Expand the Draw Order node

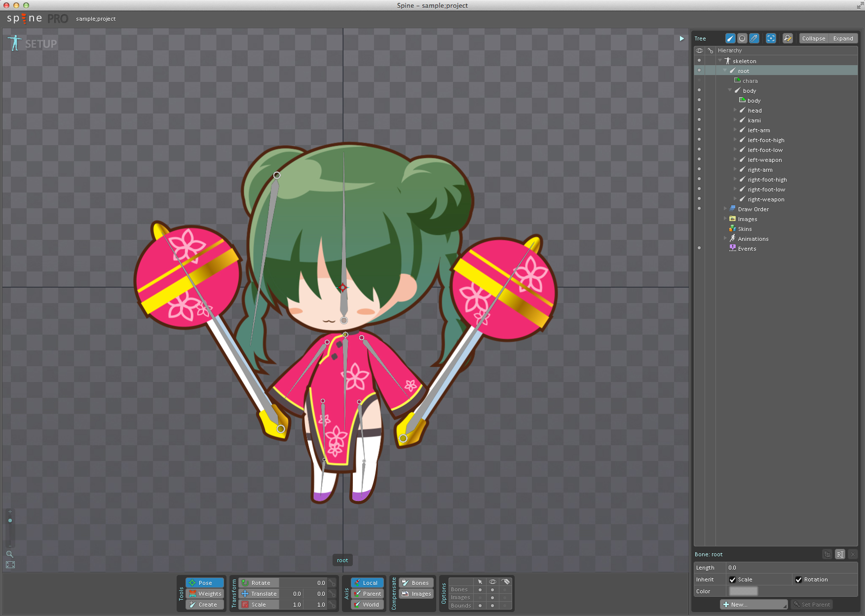click(x=725, y=209)
